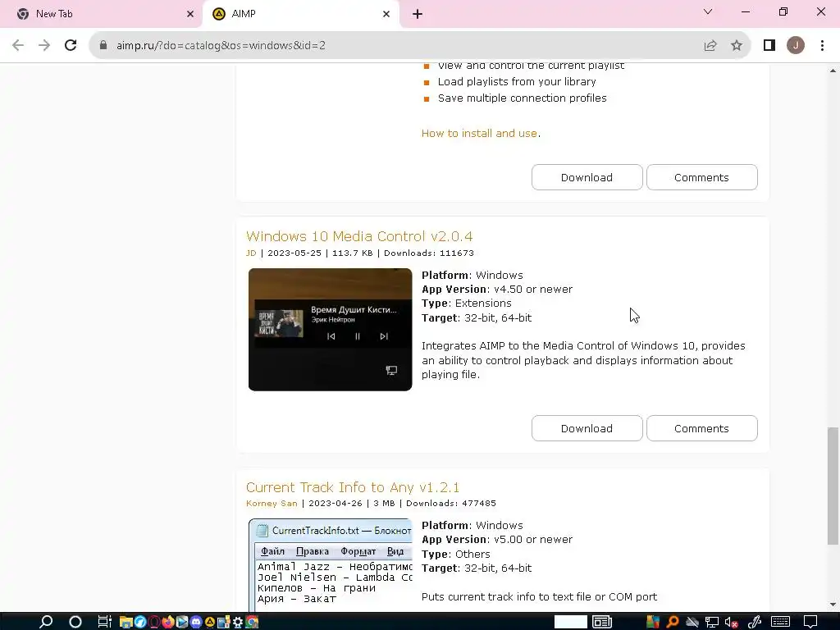Click the browser forward arrow
The height and width of the screenshot is (630, 840).
pos(44,45)
